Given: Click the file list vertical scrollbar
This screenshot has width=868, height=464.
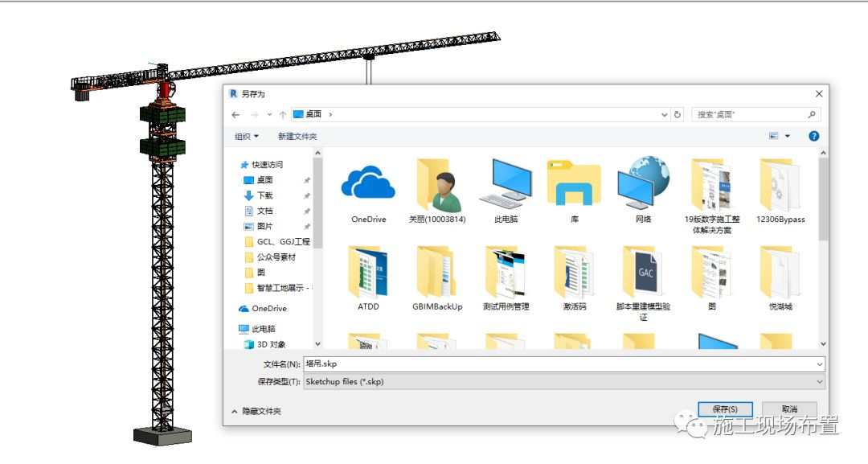Looking at the screenshot, I should pos(823,199).
